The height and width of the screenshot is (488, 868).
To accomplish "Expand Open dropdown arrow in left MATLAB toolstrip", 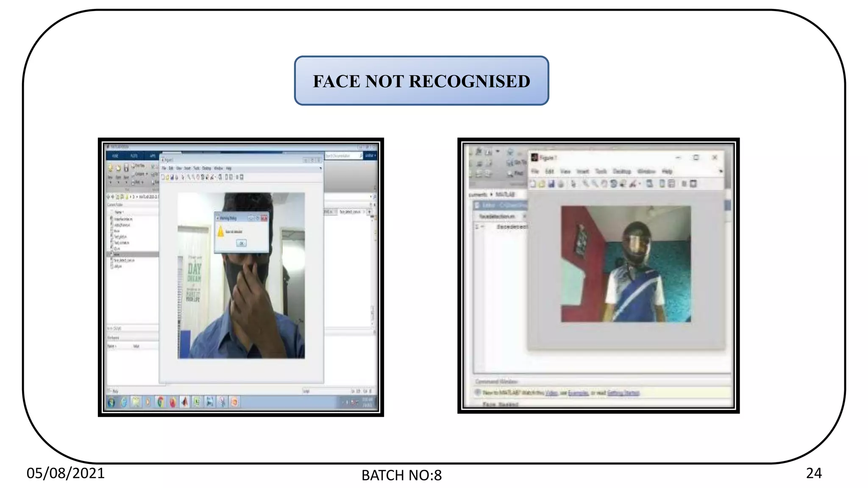I will (x=118, y=182).
